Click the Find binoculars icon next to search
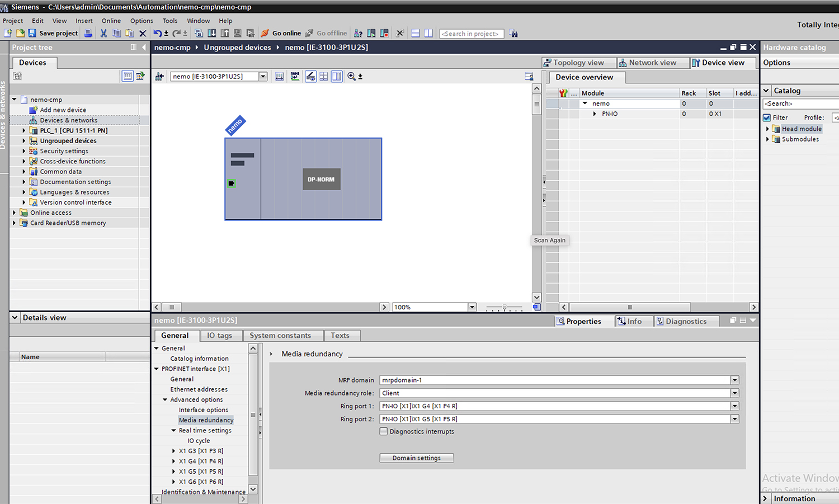The width and height of the screenshot is (839, 504). tap(513, 33)
